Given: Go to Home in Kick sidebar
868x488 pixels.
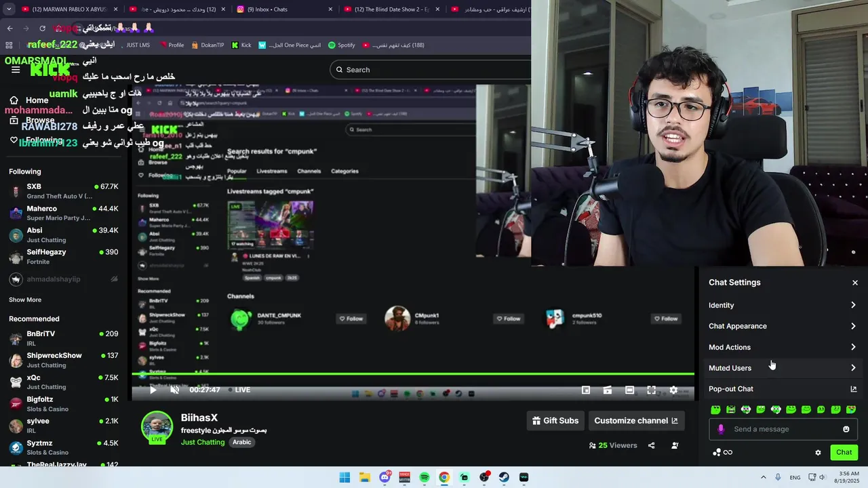Looking at the screenshot, I should (x=37, y=100).
